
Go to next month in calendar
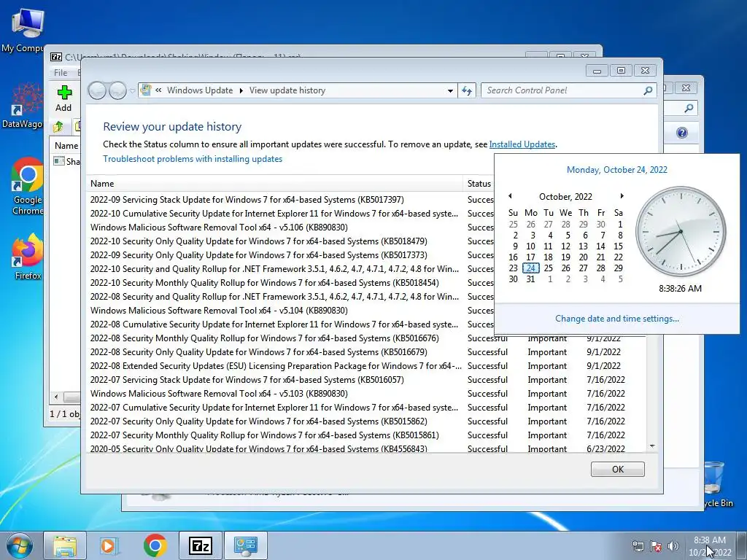pos(622,196)
